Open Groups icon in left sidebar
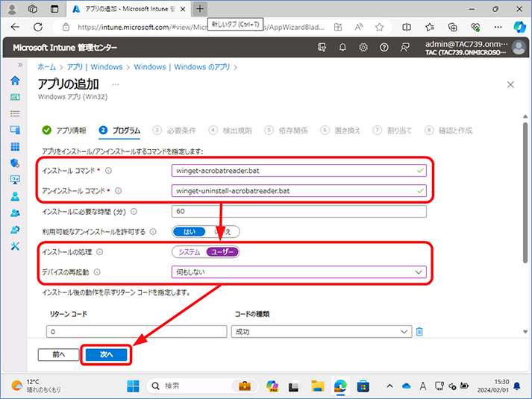 click(x=15, y=213)
